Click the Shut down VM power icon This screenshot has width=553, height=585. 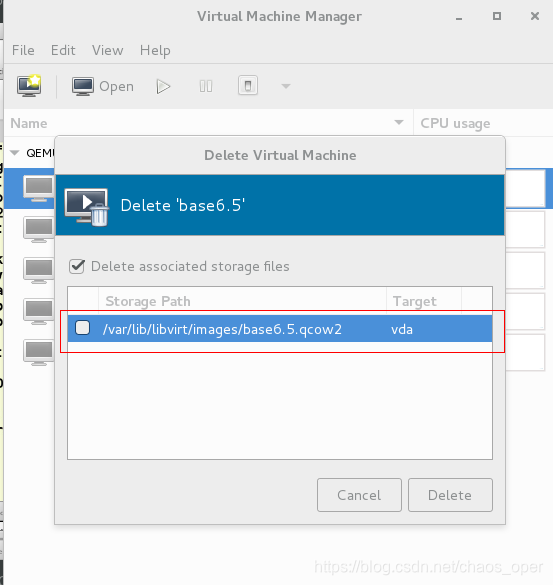(248, 86)
